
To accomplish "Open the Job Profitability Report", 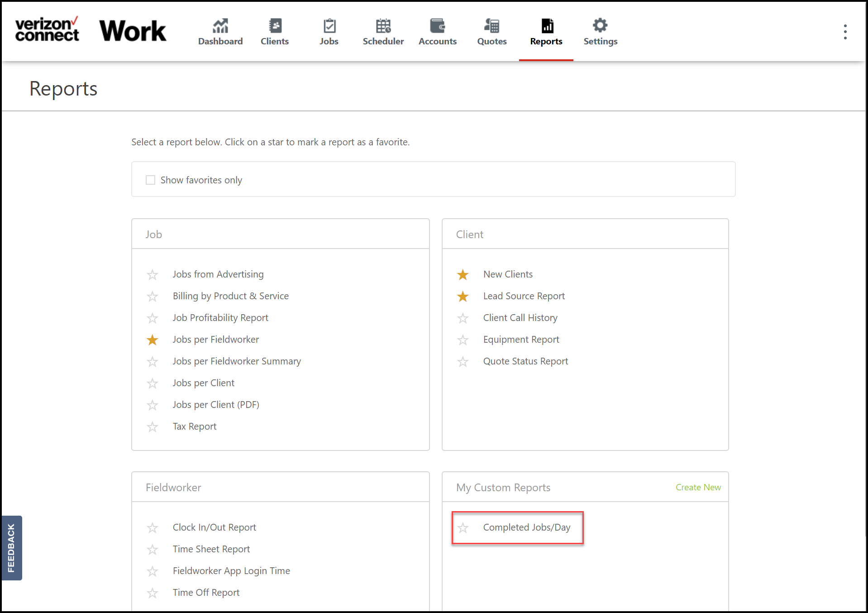I will [x=220, y=318].
